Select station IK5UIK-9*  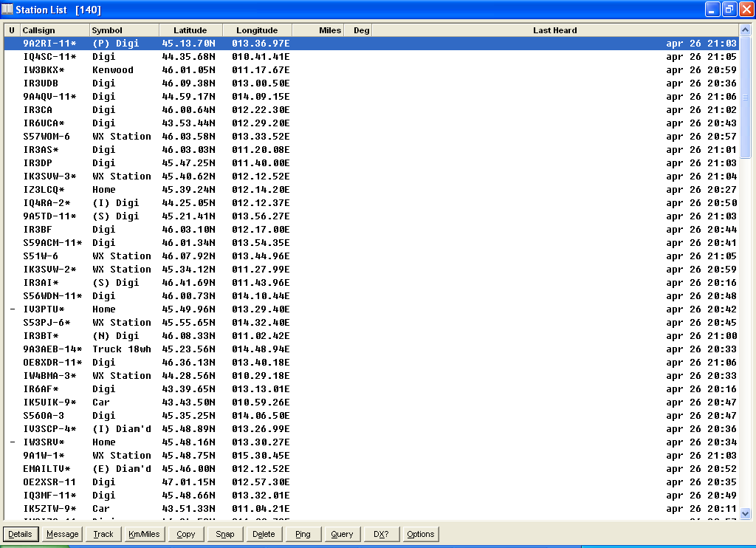pos(371,403)
